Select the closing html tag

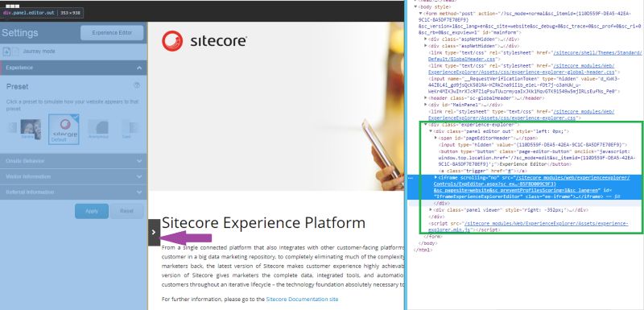click(x=423, y=250)
